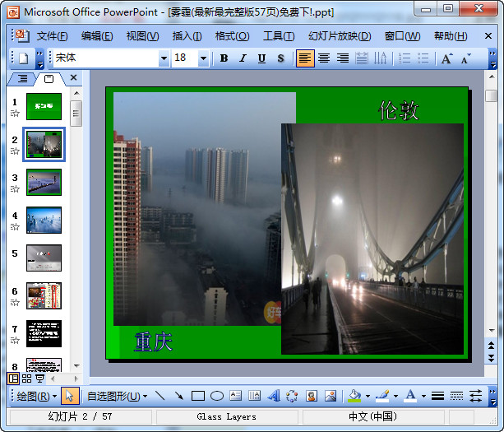Select the Line drawing tool
Viewport: 504px width, 432px height.
pyautogui.click(x=160, y=396)
